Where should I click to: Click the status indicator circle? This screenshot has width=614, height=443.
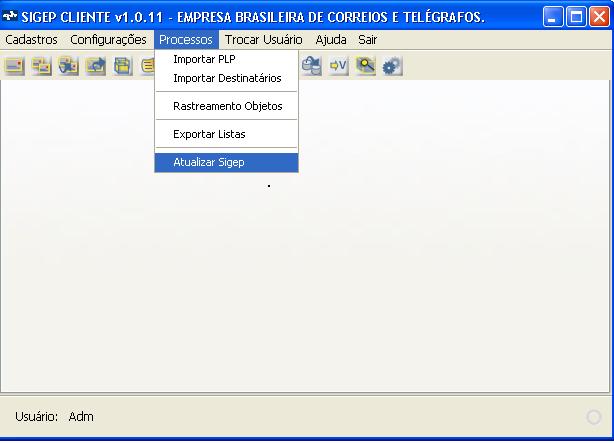click(594, 417)
